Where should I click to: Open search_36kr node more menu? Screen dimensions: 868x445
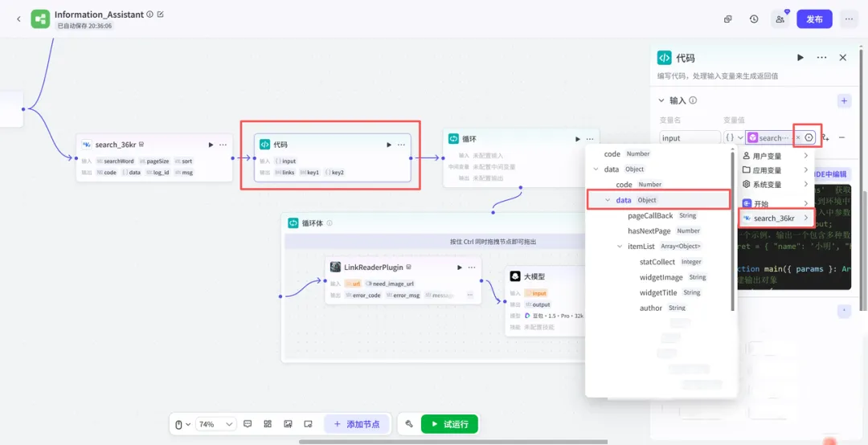223,145
